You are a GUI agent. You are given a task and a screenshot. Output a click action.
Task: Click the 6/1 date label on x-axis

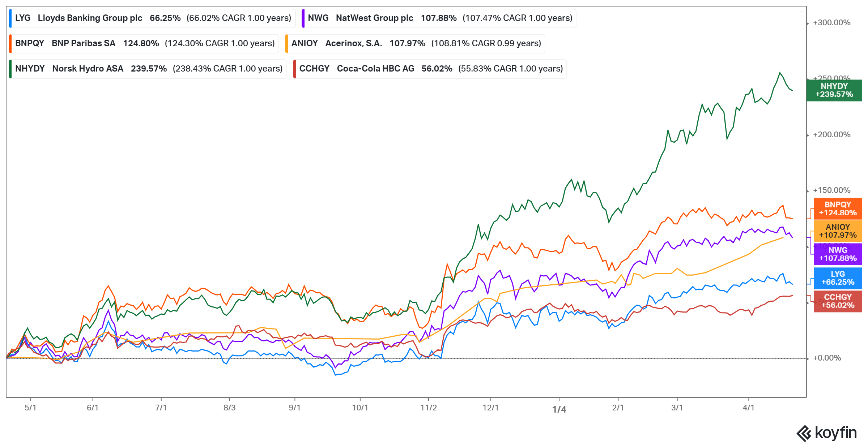point(93,408)
